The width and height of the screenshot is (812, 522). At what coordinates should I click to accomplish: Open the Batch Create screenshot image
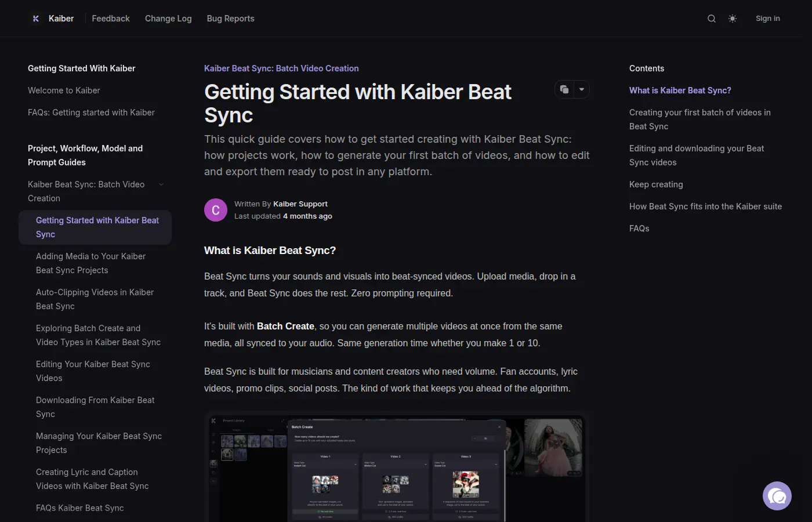pyautogui.click(x=397, y=467)
